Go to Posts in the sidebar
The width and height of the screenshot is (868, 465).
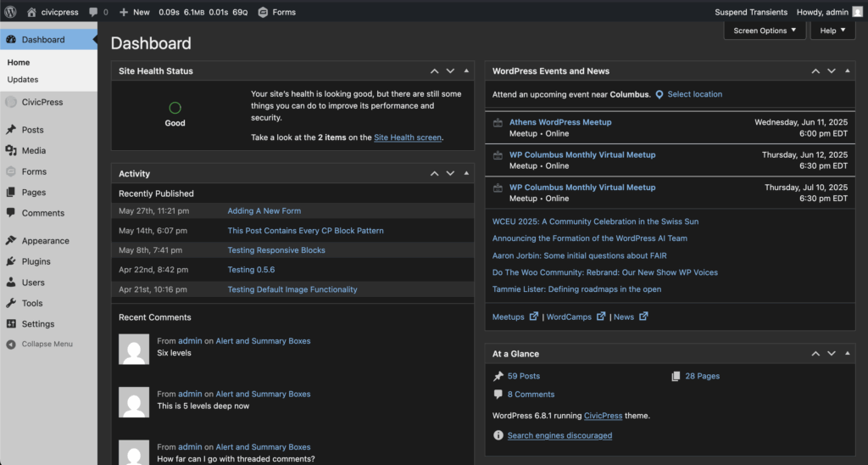coord(33,130)
